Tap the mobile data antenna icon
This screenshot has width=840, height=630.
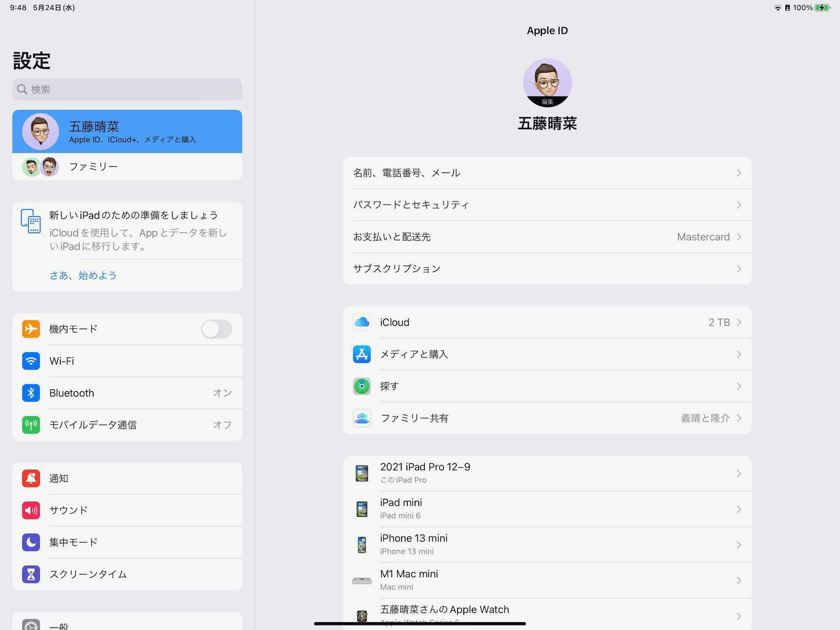point(31,425)
